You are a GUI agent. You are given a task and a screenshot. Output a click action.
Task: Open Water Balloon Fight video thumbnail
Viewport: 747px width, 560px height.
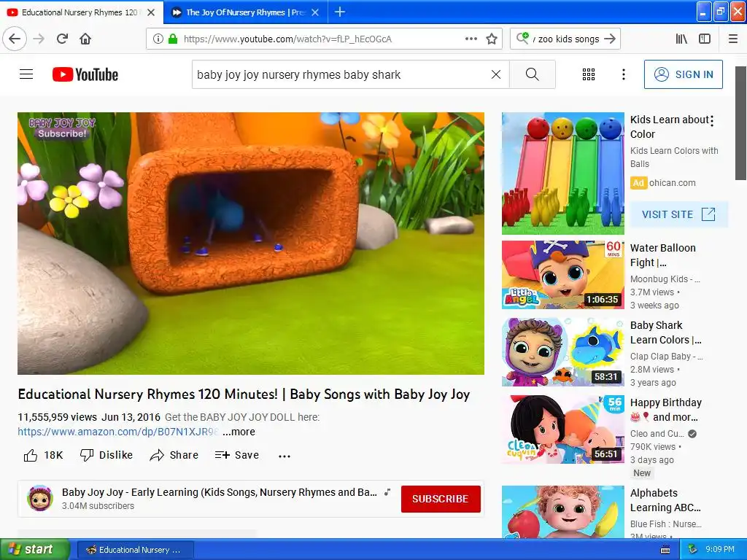562,274
